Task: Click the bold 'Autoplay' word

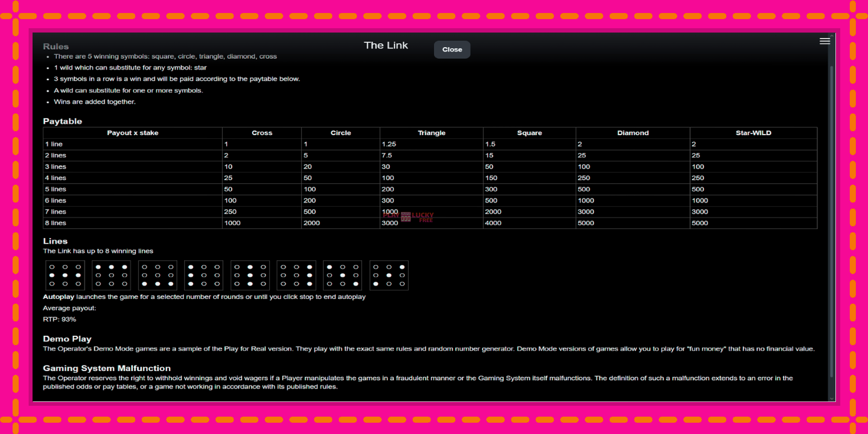Action: pos(59,297)
